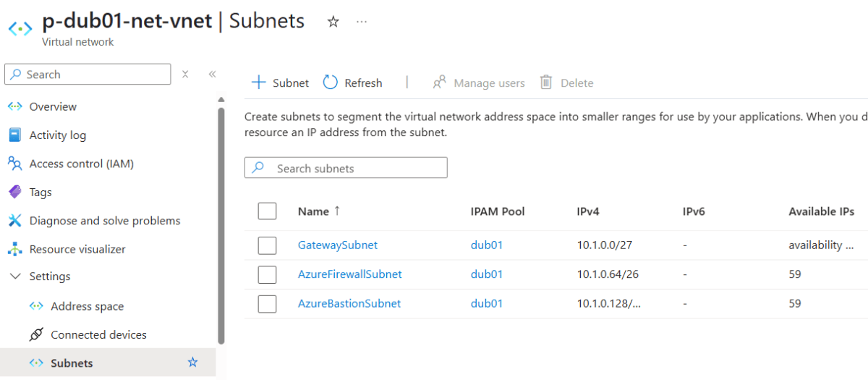Sort by the Name column header
This screenshot has width=868, height=380.
tap(313, 211)
